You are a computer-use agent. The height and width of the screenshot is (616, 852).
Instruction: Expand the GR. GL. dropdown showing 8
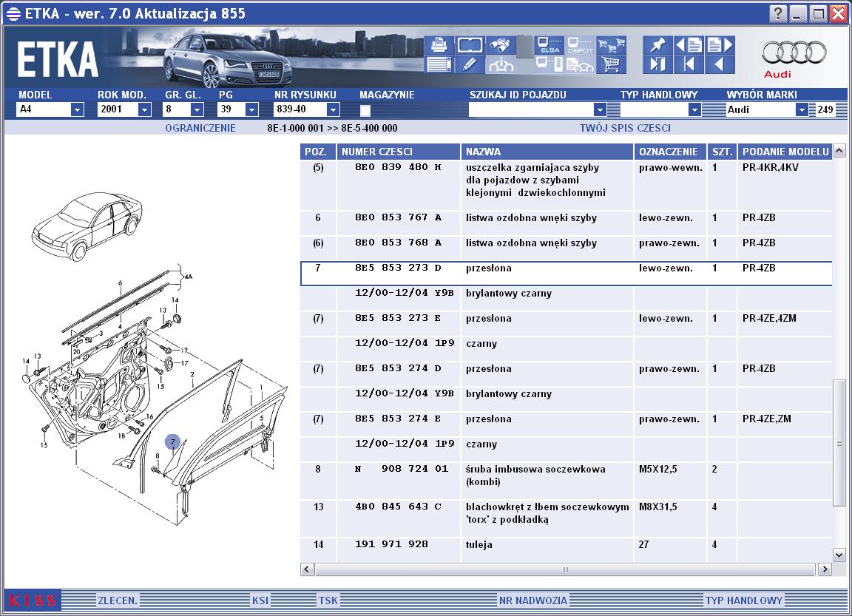(x=197, y=109)
